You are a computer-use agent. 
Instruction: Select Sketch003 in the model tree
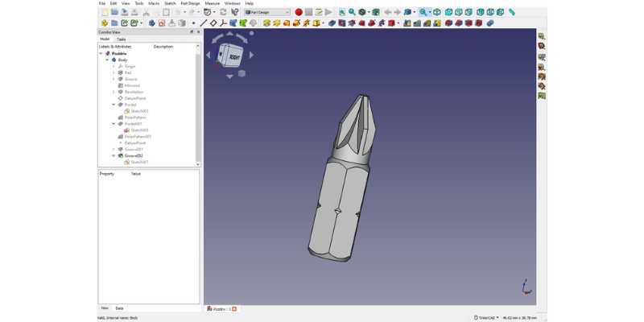click(x=139, y=111)
